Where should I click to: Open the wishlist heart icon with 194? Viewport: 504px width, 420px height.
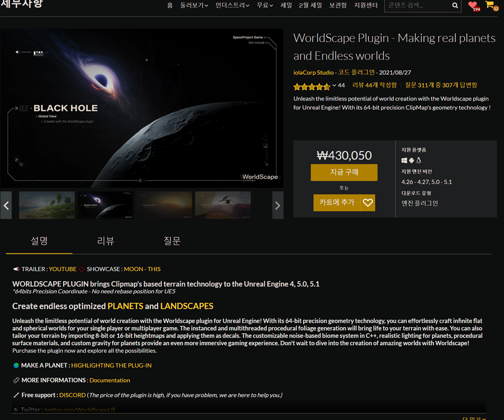click(x=474, y=6)
